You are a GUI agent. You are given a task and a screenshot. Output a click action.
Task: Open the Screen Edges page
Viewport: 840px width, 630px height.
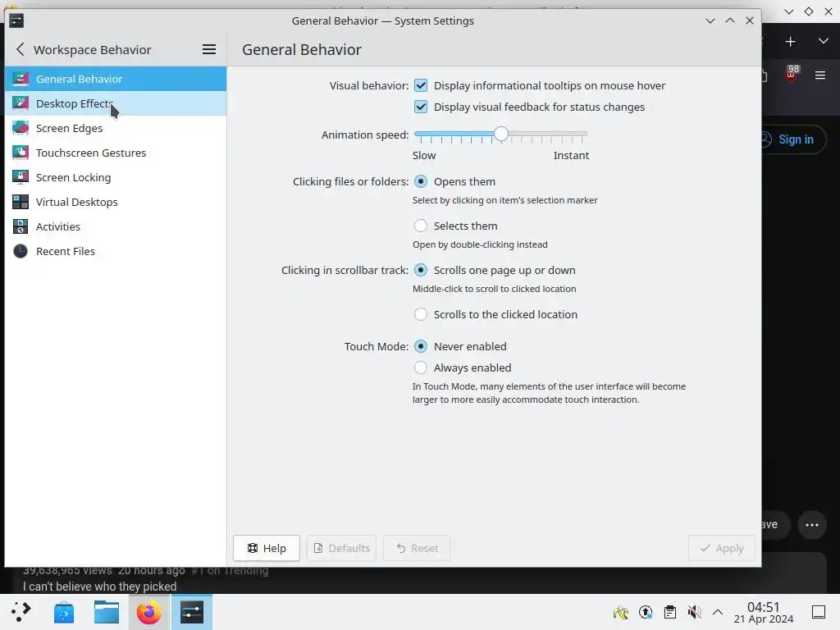(x=116, y=128)
